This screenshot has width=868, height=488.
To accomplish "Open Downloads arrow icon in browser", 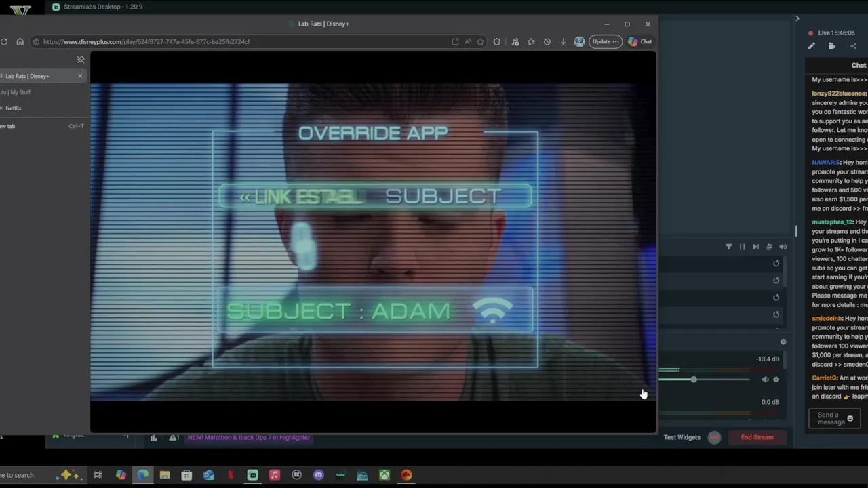I will point(563,42).
